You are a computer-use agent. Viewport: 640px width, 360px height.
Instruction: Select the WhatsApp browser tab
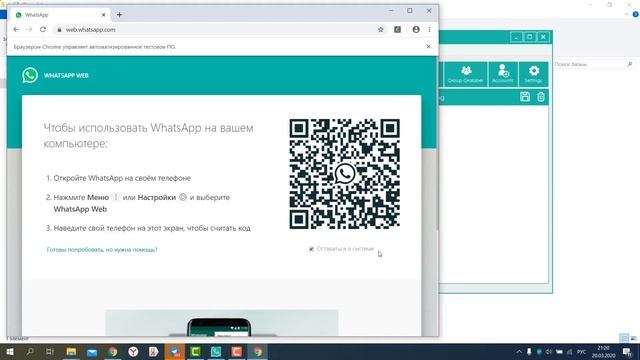pos(59,15)
